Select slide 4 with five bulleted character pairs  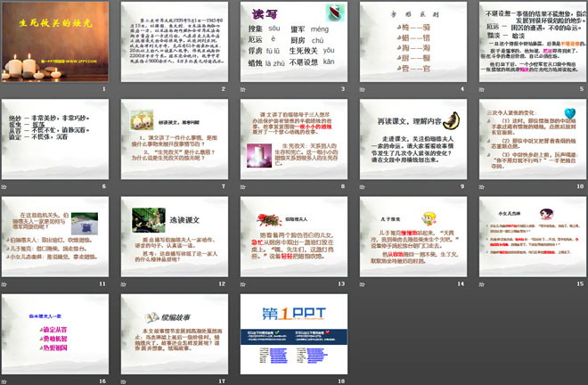coord(413,42)
